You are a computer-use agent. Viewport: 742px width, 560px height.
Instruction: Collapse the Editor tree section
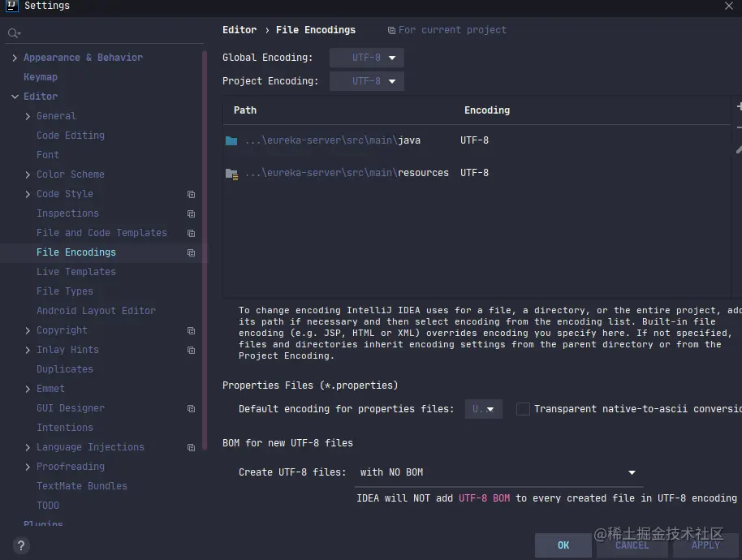pos(15,97)
